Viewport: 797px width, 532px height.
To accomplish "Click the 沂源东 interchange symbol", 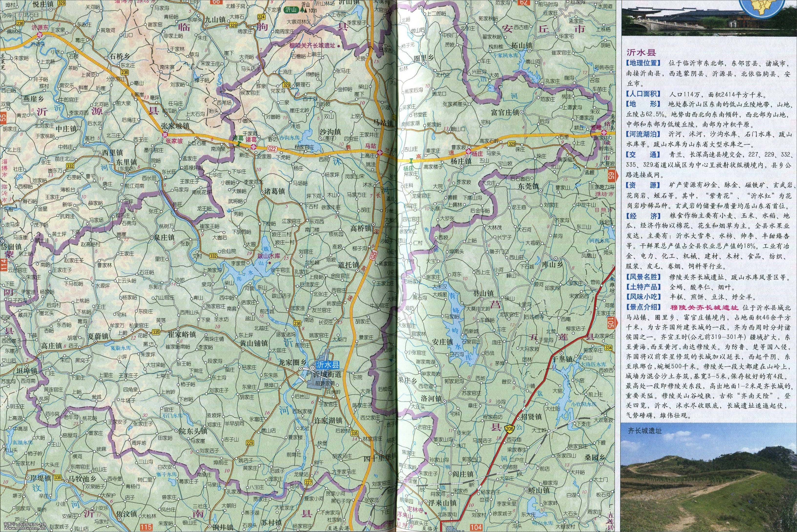I will (x=40, y=35).
